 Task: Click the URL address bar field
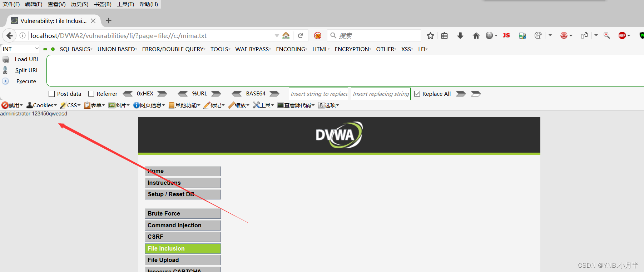[x=150, y=35]
